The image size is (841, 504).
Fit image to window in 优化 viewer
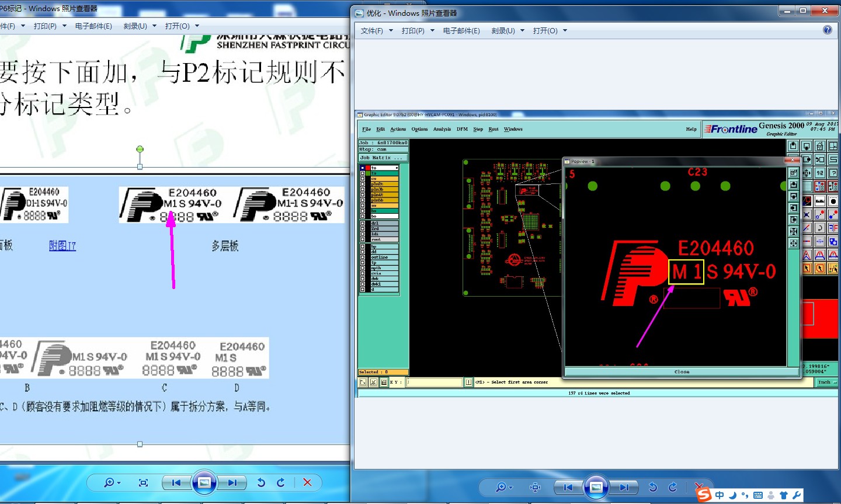coord(535,487)
